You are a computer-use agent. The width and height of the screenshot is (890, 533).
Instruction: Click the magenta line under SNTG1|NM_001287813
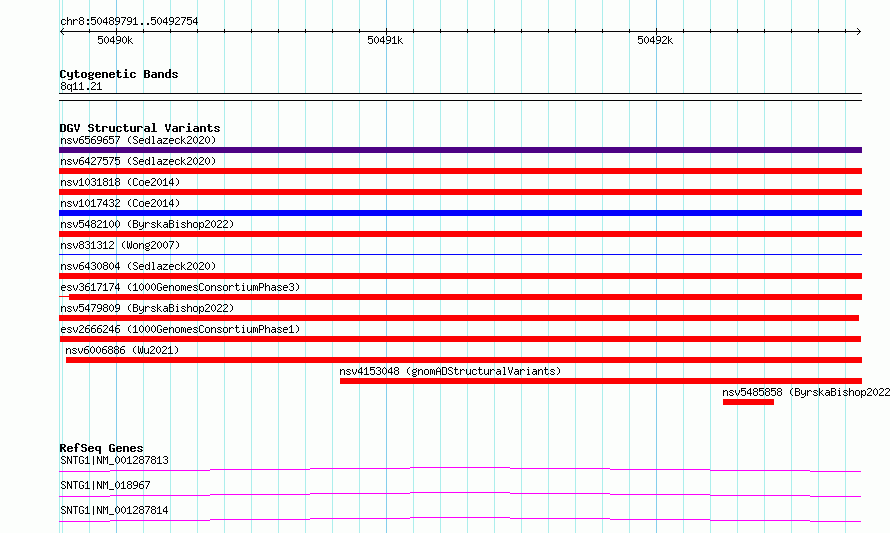[460, 469]
